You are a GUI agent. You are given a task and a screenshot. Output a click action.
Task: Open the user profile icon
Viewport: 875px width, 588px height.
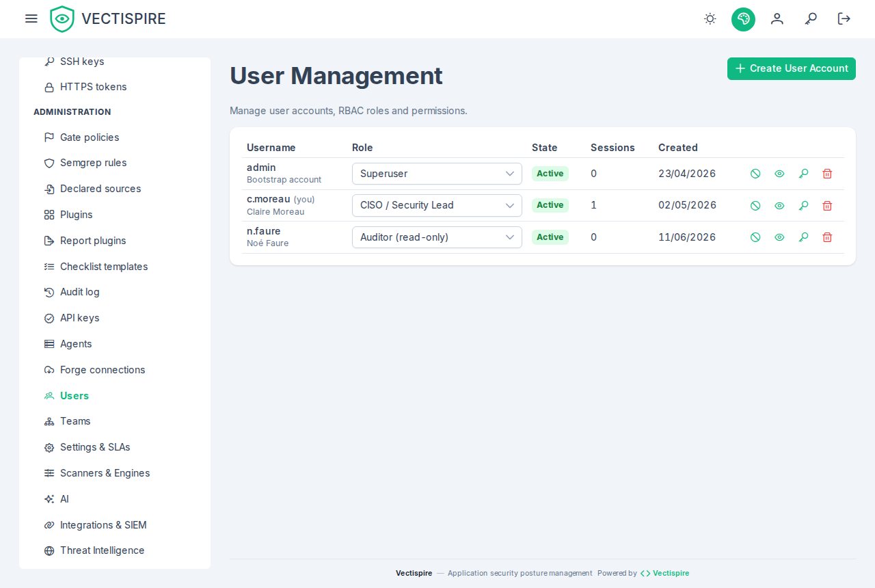coord(777,18)
